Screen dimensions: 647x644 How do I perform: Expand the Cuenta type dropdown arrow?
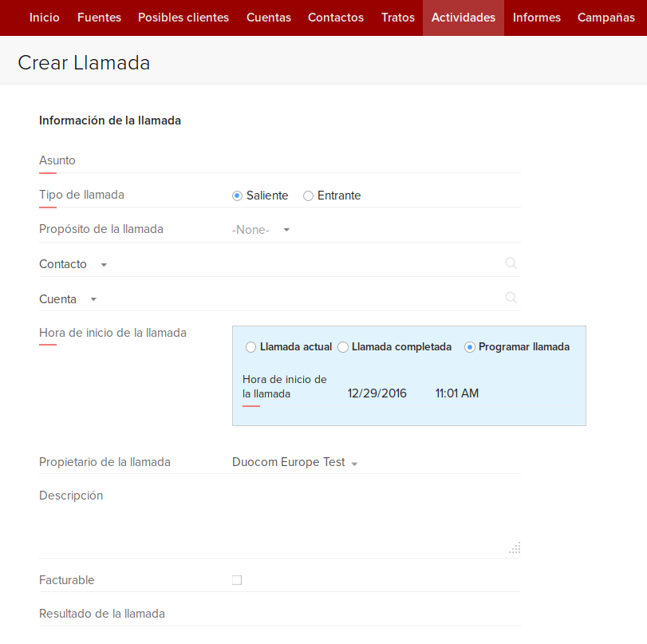click(x=93, y=299)
